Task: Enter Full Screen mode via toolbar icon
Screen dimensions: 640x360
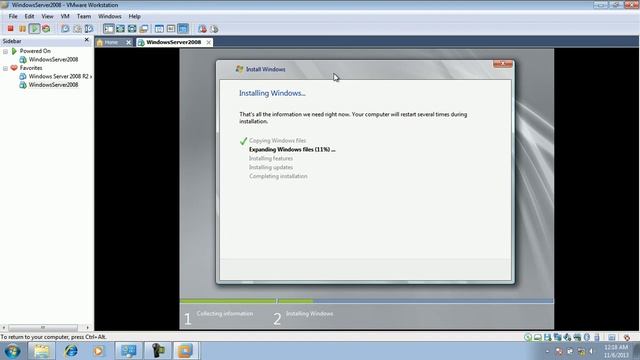Action: click(132, 29)
